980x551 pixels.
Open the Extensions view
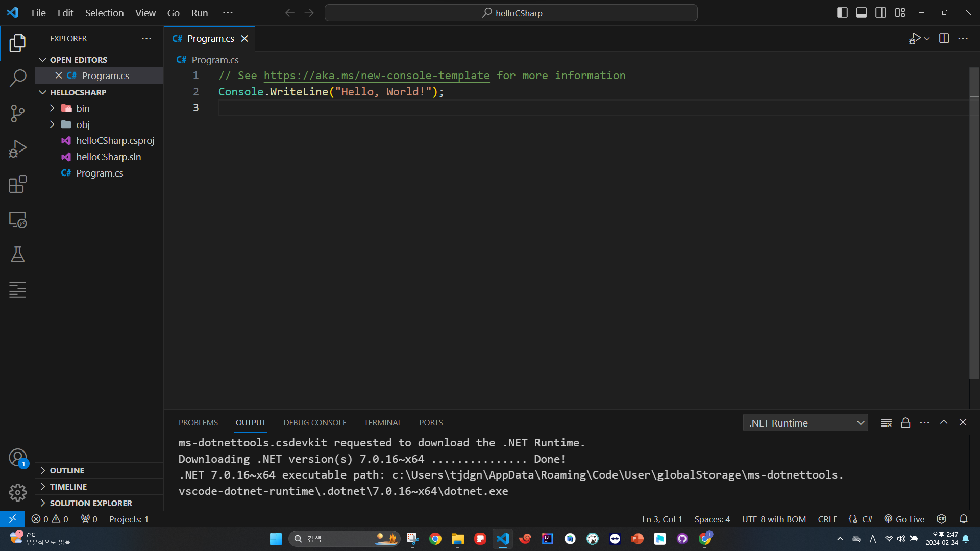coord(17,184)
